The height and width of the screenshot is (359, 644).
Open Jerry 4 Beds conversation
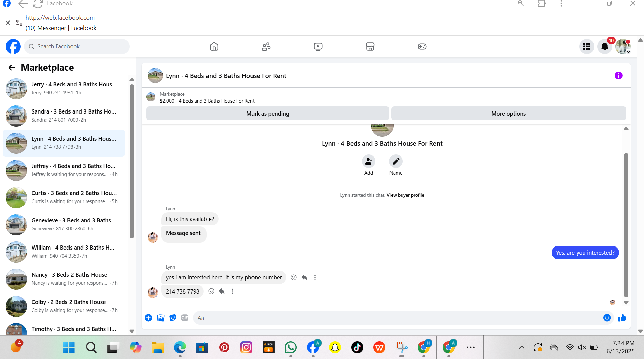64,89
